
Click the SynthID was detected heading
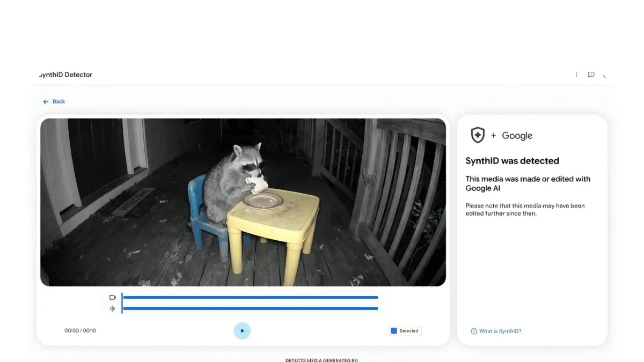(x=512, y=161)
